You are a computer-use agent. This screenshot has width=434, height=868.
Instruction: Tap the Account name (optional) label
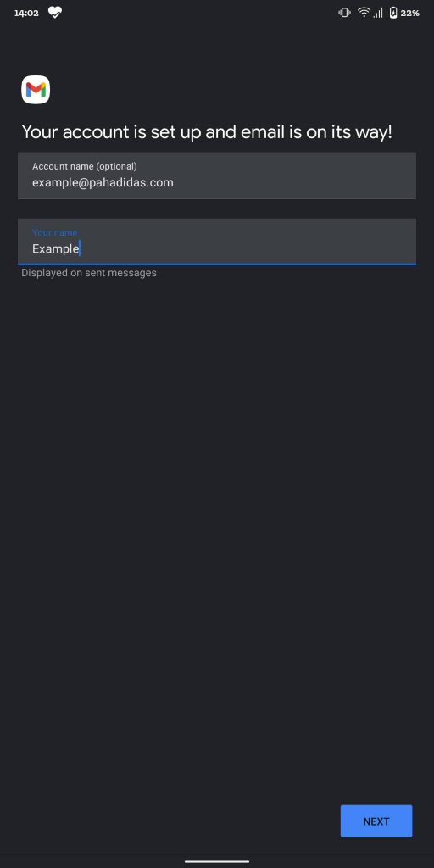point(85,166)
